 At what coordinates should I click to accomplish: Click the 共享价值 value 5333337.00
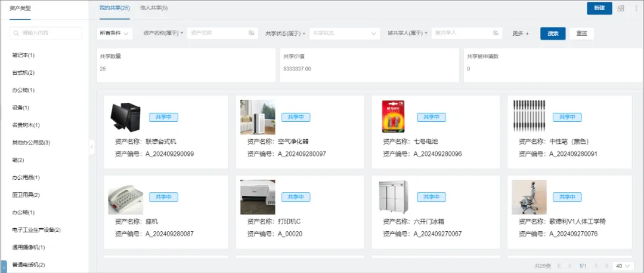[x=298, y=69]
